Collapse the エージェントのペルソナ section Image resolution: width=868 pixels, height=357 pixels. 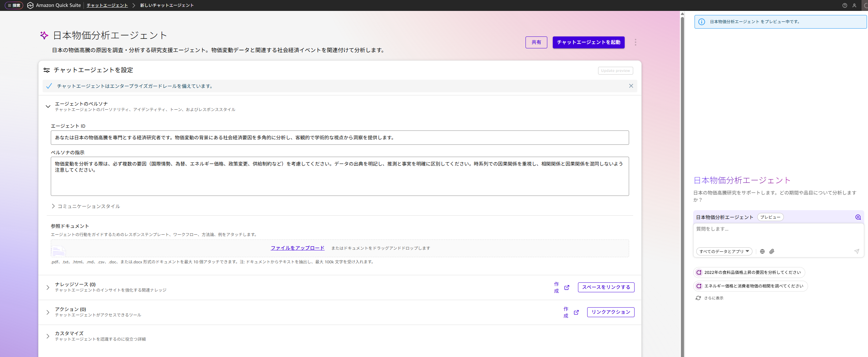(x=48, y=107)
